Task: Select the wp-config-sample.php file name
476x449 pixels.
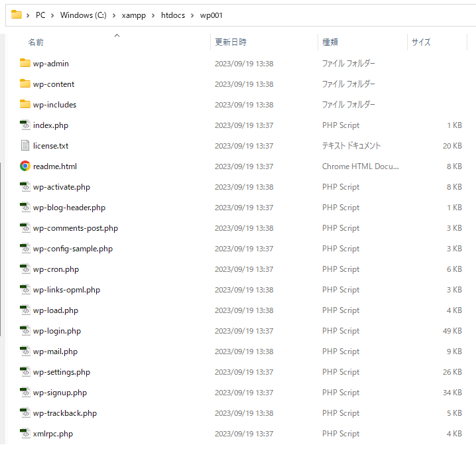Action: (73, 249)
